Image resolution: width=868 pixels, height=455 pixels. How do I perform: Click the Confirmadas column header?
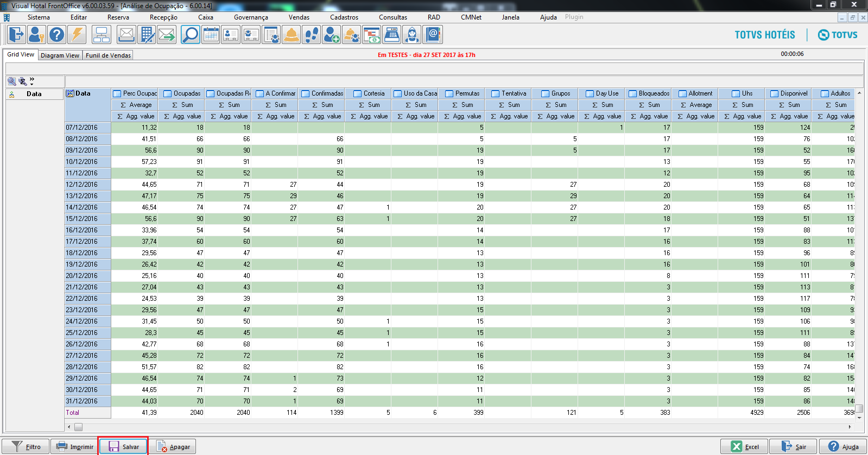pos(321,93)
